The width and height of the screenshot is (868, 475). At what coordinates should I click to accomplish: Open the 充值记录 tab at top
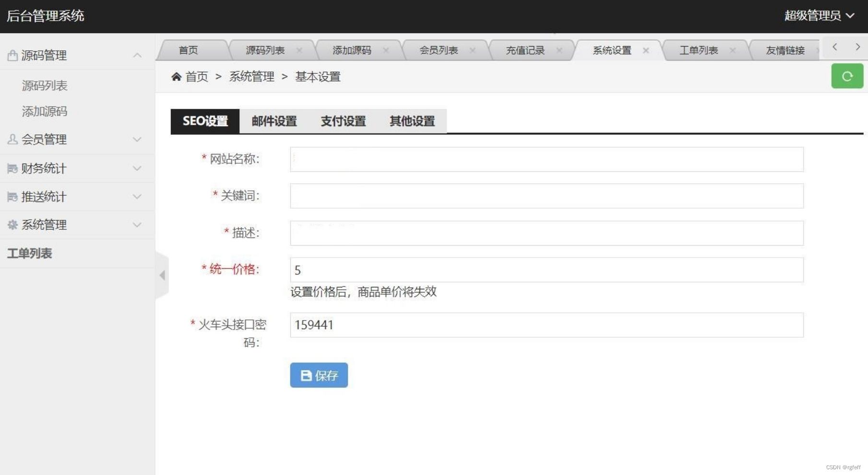point(524,50)
